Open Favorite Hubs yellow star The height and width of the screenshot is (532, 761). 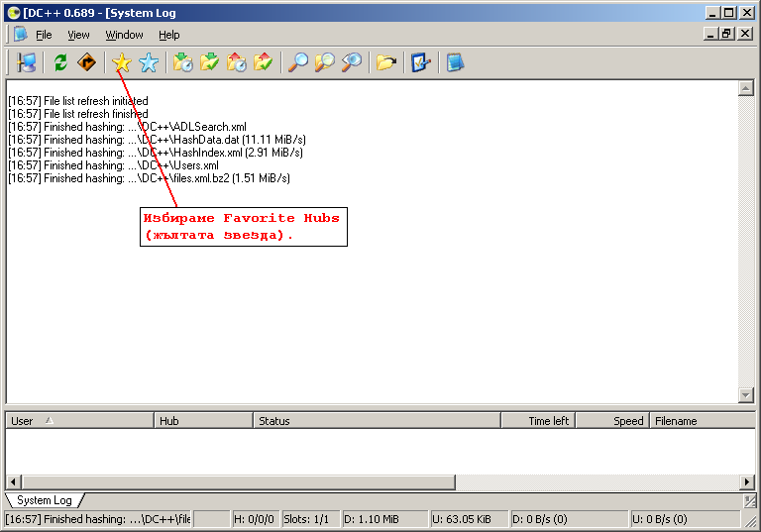121,62
